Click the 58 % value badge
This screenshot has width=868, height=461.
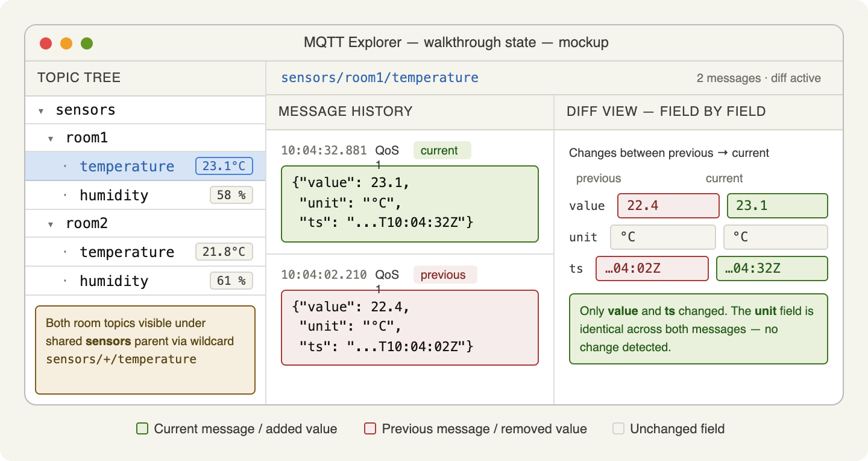(x=231, y=196)
